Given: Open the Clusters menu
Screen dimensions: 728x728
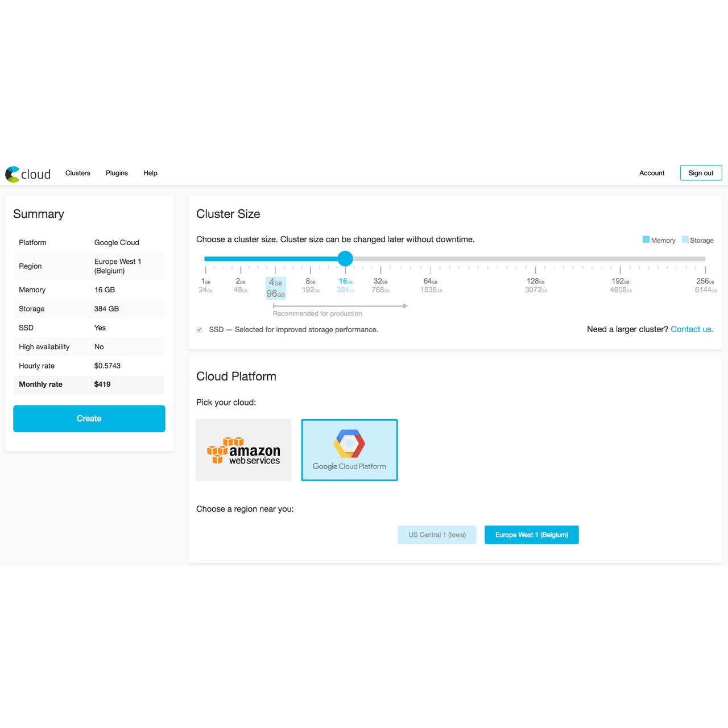Looking at the screenshot, I should point(77,173).
